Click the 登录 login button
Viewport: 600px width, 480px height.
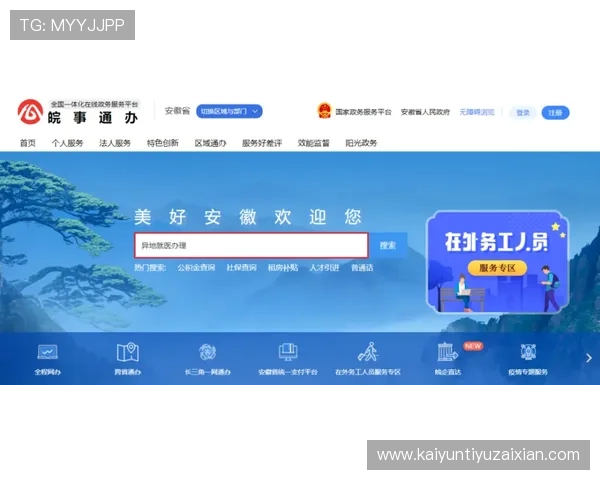coord(523,113)
